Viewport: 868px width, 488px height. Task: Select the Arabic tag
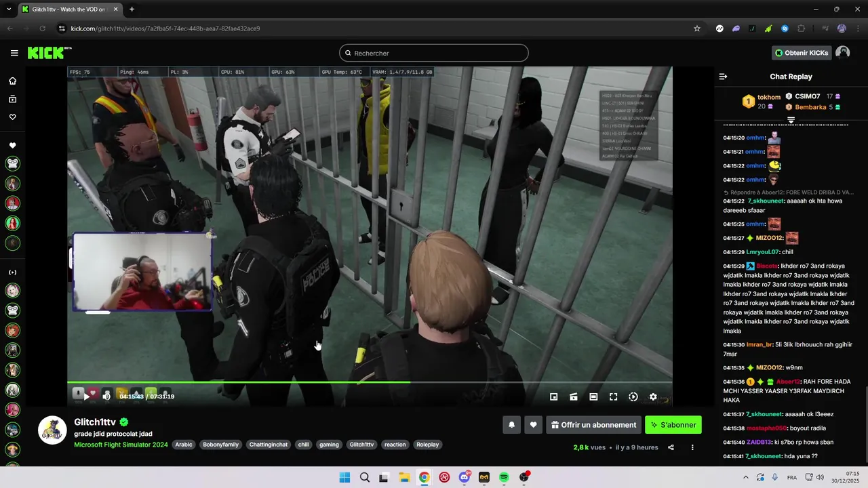[184, 445]
